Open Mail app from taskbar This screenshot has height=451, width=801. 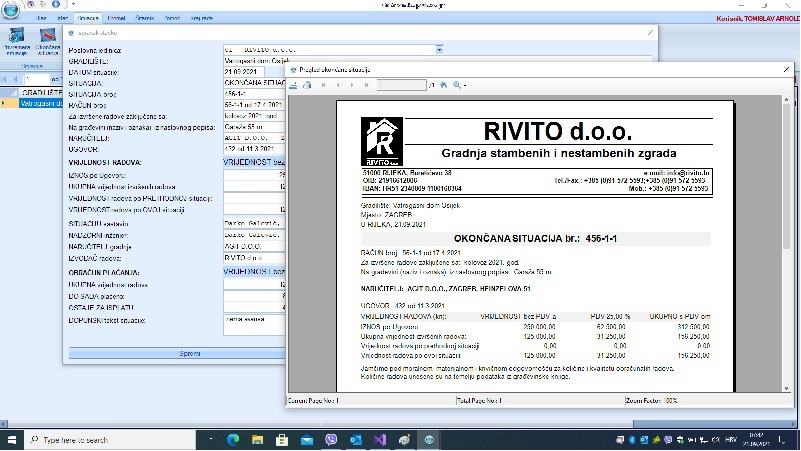coord(307,439)
